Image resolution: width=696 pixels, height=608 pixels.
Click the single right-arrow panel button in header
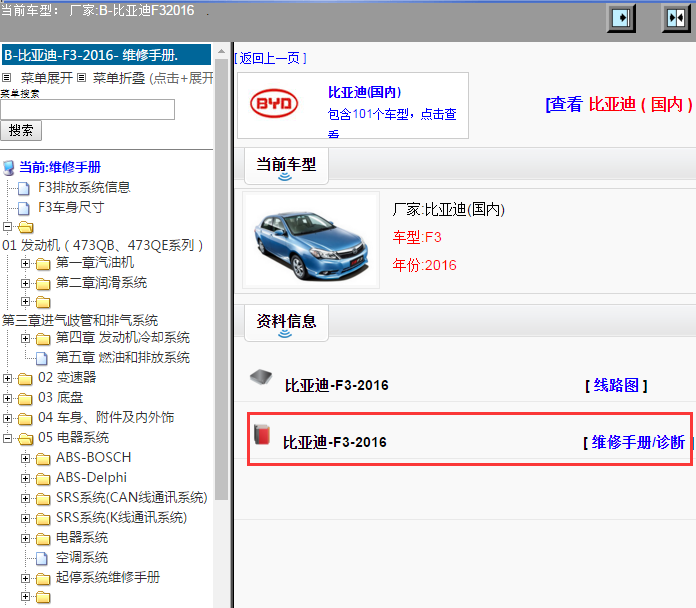point(621,18)
